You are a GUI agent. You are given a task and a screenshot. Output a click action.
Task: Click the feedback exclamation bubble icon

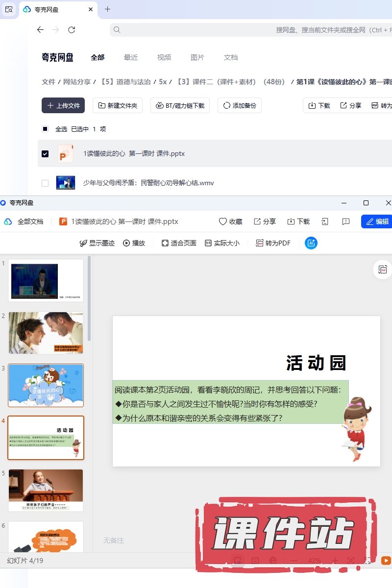pyautogui.click(x=346, y=221)
